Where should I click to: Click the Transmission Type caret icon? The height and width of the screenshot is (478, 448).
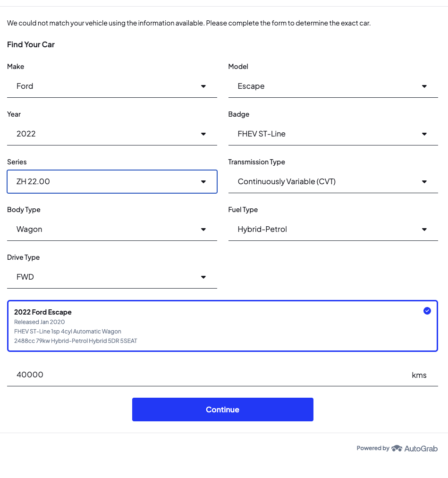tap(424, 182)
